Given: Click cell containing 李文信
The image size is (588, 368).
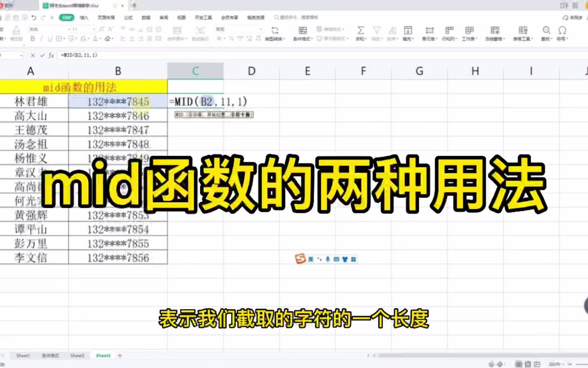Looking at the screenshot, I should [x=34, y=257].
